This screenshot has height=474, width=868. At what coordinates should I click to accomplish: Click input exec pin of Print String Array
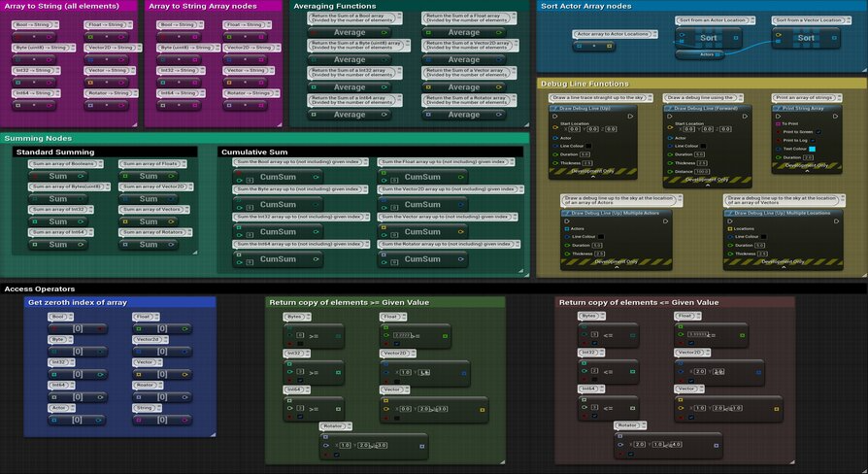(779, 117)
